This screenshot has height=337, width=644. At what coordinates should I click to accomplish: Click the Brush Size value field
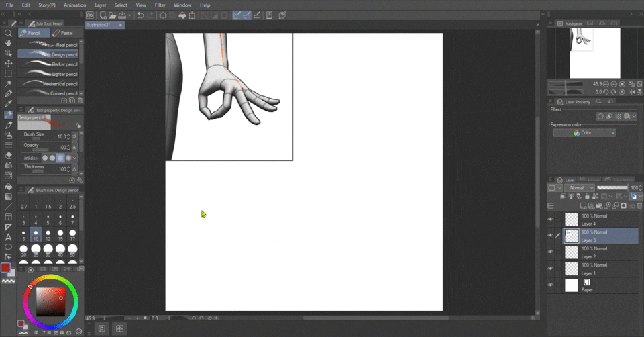[x=62, y=136]
